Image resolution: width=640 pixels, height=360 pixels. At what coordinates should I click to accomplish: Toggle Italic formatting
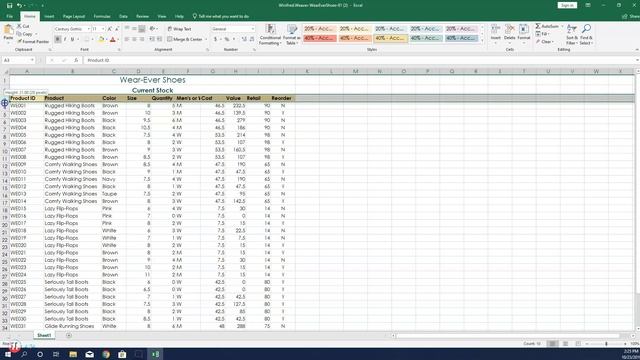pyautogui.click(x=65, y=40)
